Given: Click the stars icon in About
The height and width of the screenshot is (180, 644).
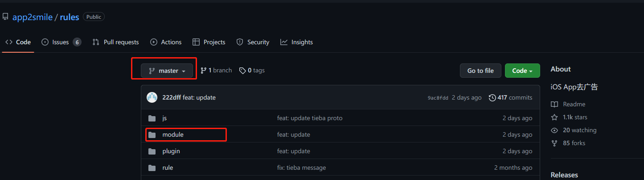Looking at the screenshot, I should click(x=554, y=117).
